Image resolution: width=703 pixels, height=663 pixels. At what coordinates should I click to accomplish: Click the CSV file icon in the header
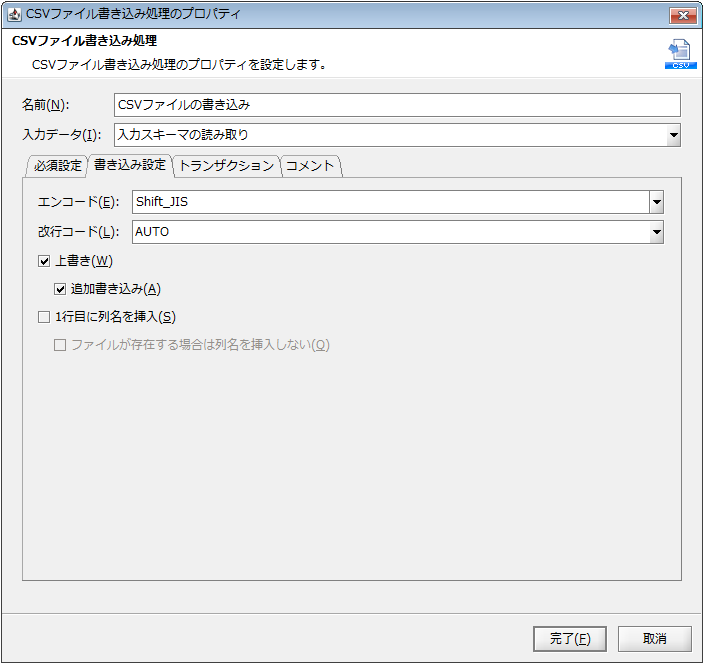pos(680,54)
